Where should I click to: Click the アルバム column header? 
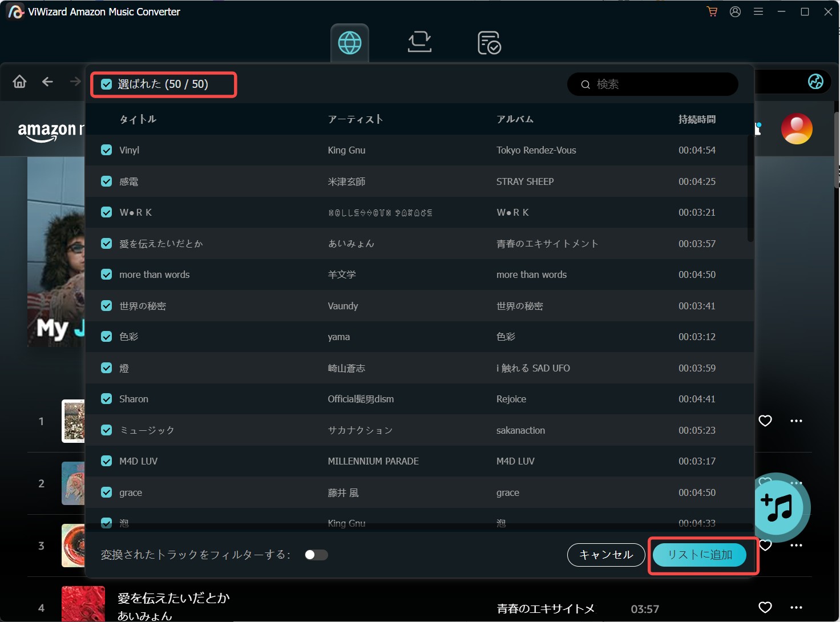coord(515,119)
